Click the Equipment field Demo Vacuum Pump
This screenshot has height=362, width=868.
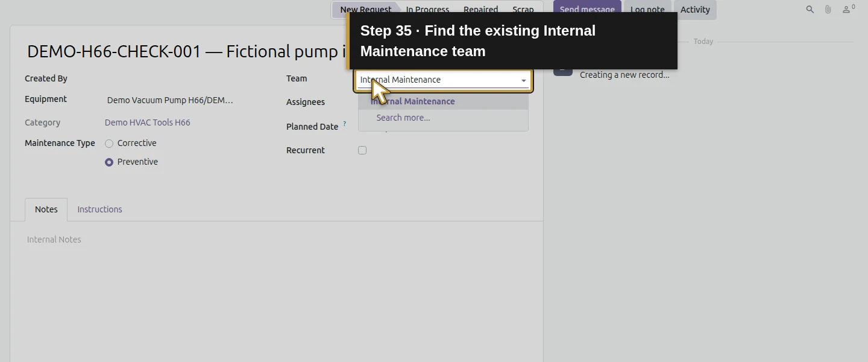click(x=170, y=100)
